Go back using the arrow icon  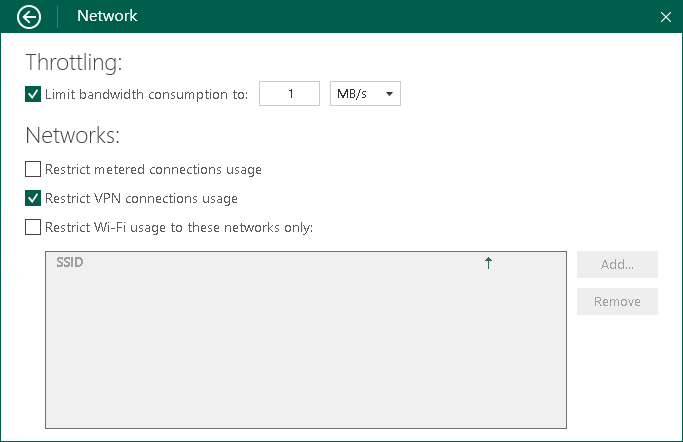pos(30,16)
